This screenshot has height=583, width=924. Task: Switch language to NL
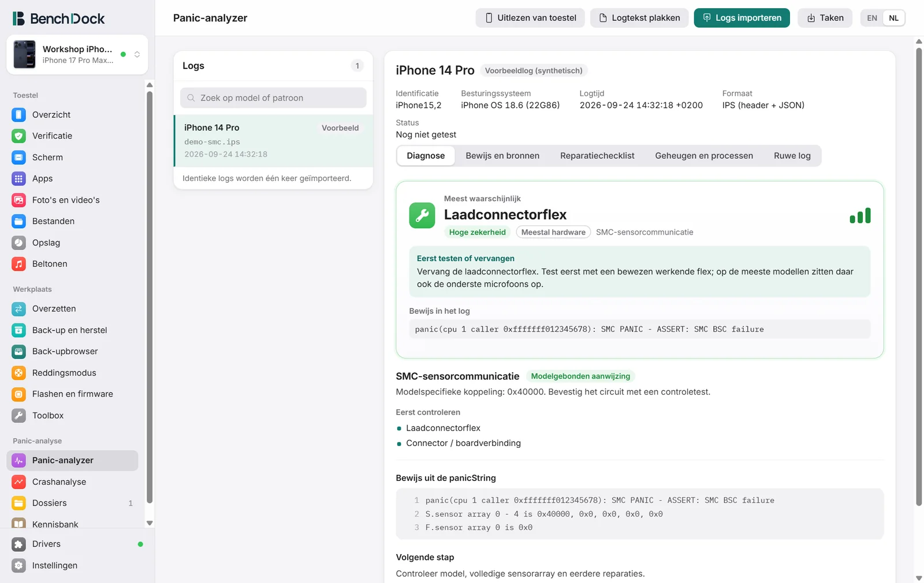click(893, 18)
